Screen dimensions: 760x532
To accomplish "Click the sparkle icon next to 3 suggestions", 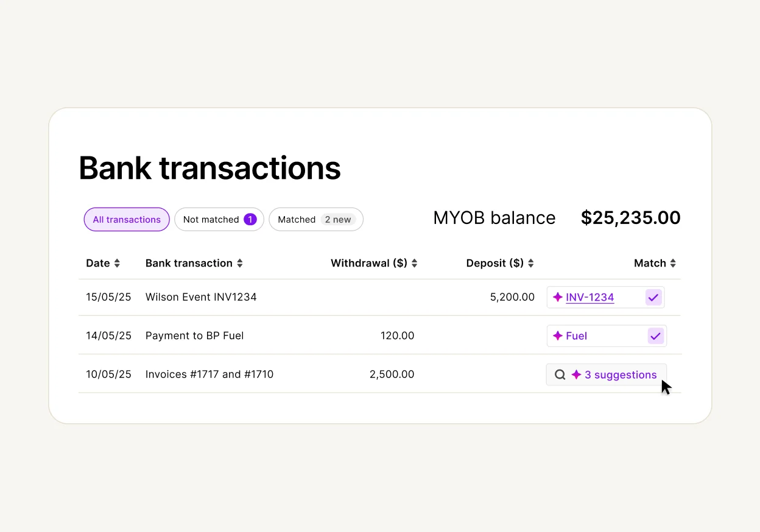I will 577,374.
